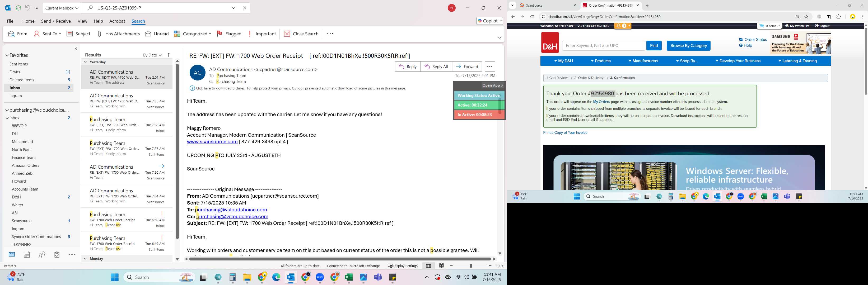The image size is (868, 285).
Task: Open Display Settings in status bar
Action: [403, 266]
